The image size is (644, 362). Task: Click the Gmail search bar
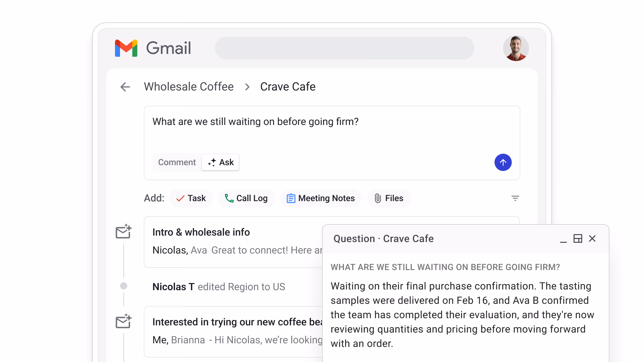(344, 48)
